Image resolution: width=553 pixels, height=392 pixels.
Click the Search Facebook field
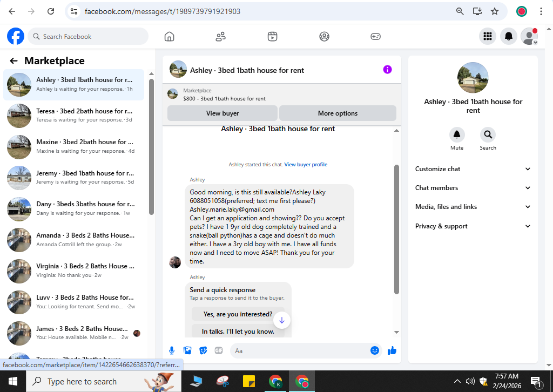tap(88, 36)
